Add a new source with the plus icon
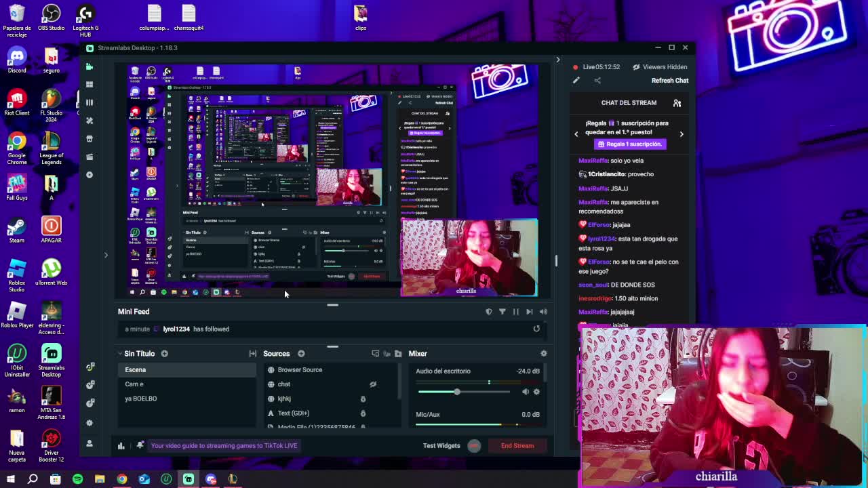 point(301,353)
